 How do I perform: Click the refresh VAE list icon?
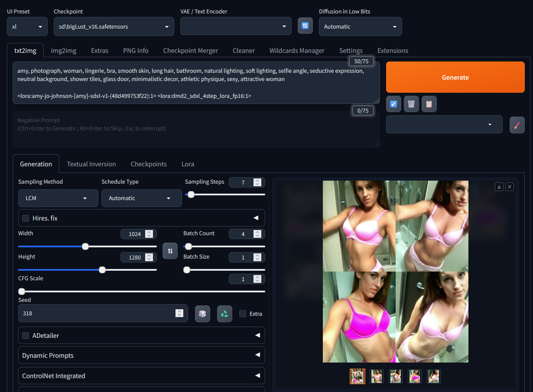click(305, 26)
